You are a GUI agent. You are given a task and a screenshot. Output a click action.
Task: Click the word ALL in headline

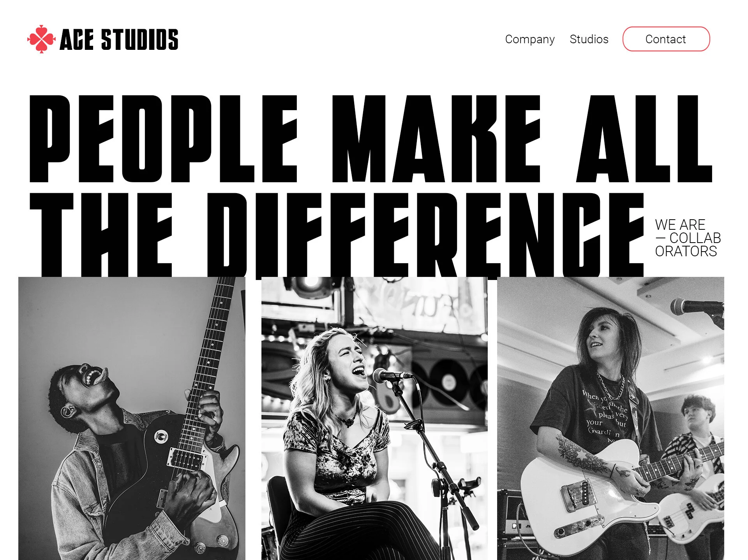(x=644, y=139)
